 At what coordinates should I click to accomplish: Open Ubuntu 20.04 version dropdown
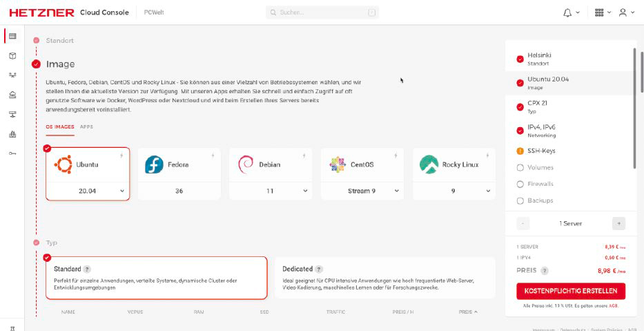pyautogui.click(x=88, y=191)
